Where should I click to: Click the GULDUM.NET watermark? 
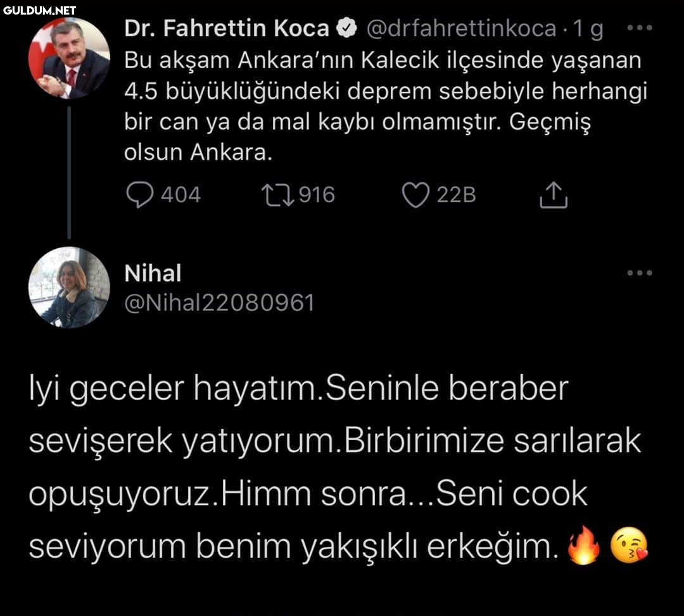coord(39,10)
